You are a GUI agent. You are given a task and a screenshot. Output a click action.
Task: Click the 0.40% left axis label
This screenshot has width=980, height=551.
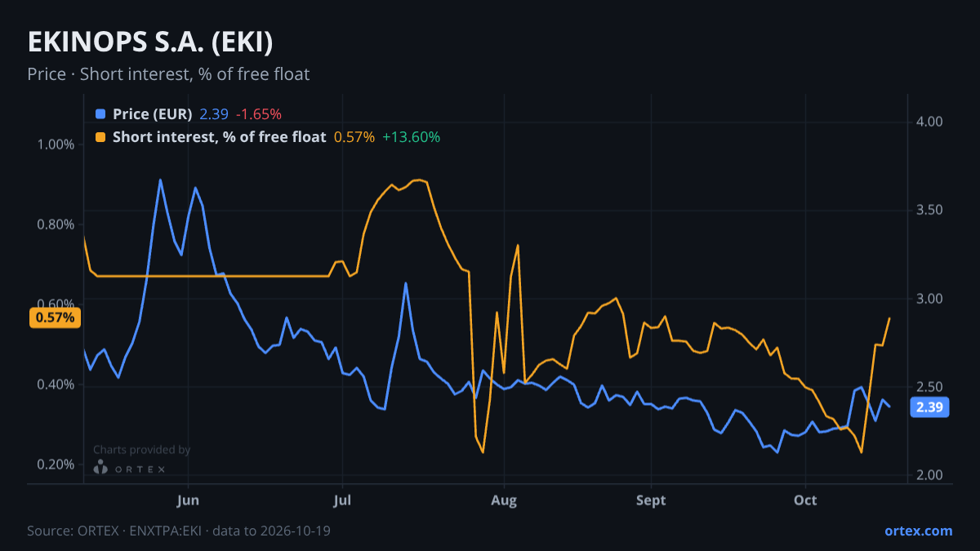click(x=56, y=384)
